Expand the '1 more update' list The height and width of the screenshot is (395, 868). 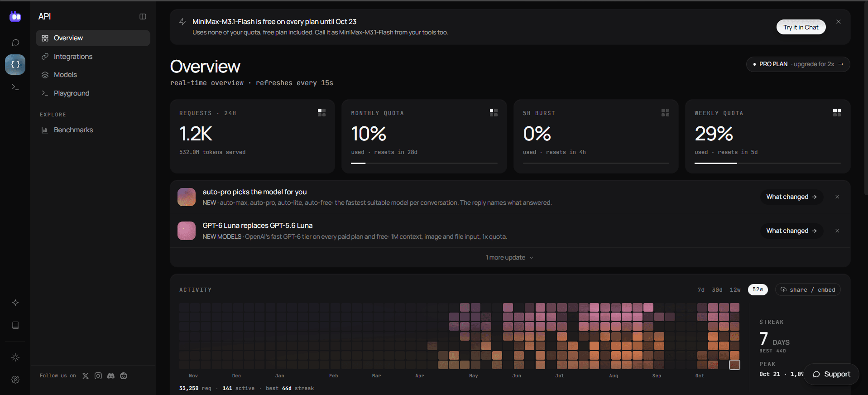[510, 257]
